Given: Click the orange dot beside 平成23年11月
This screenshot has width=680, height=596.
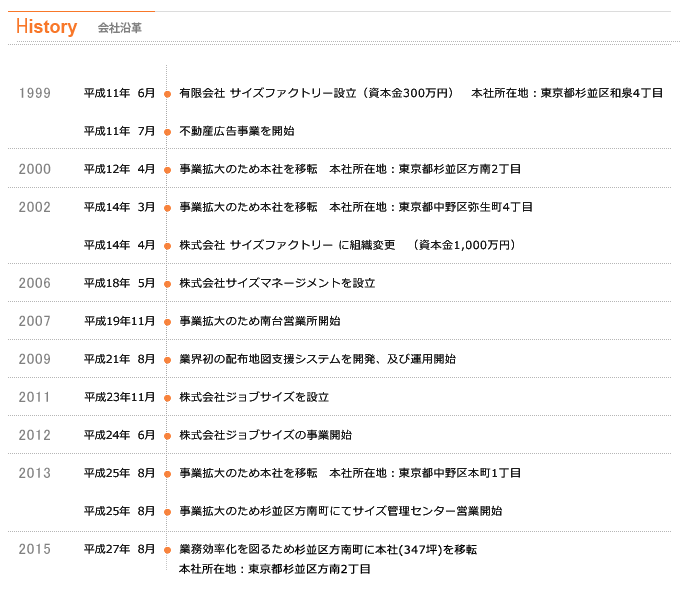Looking at the screenshot, I should click(x=167, y=398).
